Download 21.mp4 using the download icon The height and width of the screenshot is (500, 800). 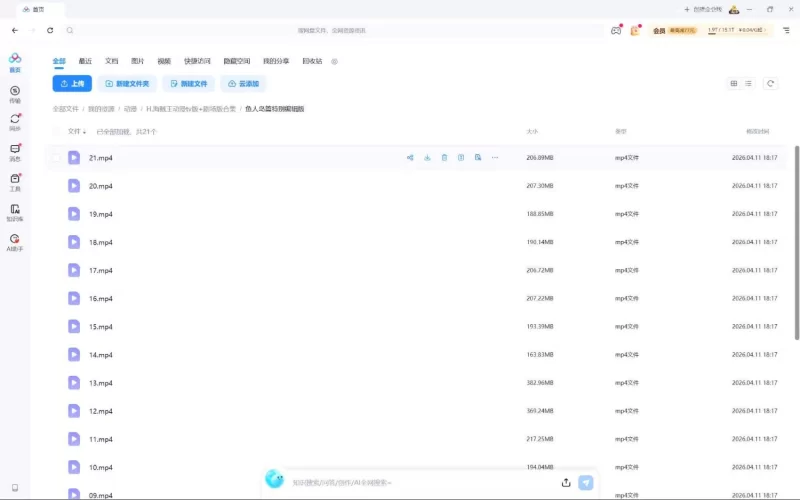[427, 158]
